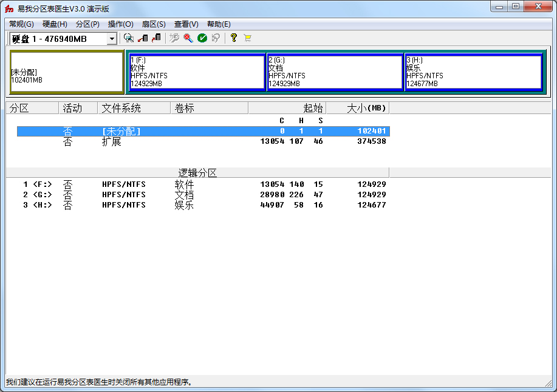
Task: Click the 活动 column header
Action: click(x=78, y=108)
